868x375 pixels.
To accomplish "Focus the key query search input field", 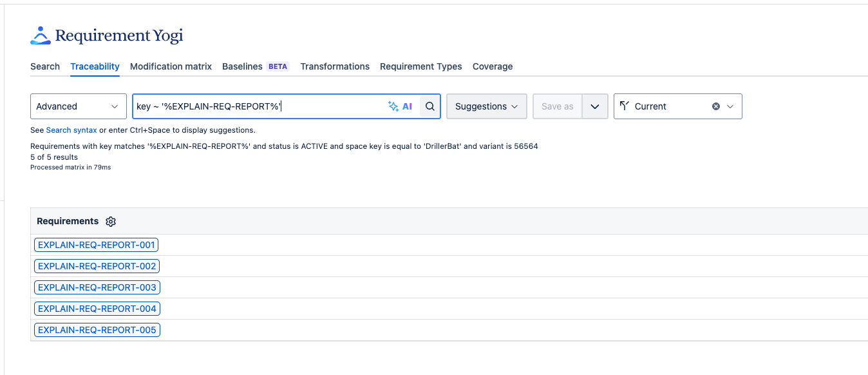I will pos(258,106).
